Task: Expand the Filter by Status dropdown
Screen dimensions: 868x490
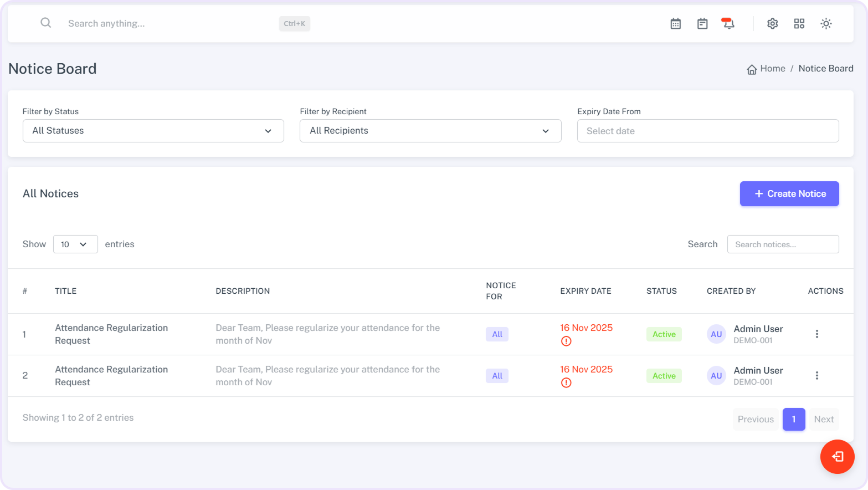Action: (x=153, y=131)
